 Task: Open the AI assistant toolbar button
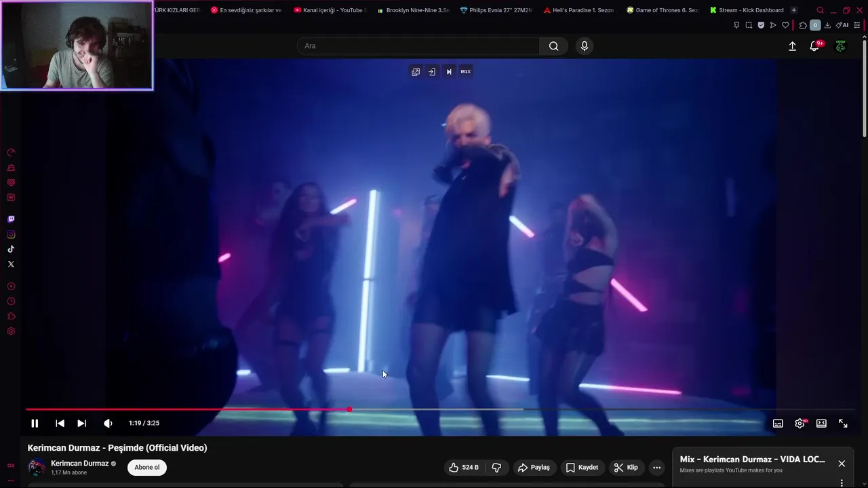coord(842,25)
